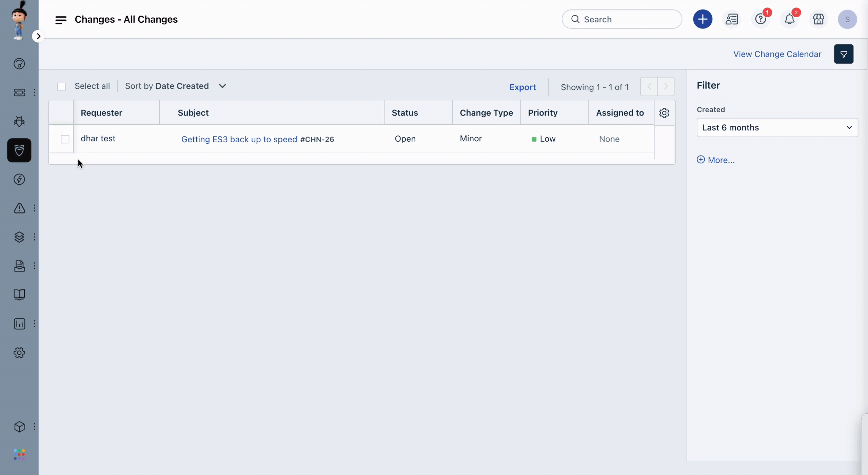The image size is (868, 475).
Task: Click the Freshservice avatar icon top-left
Action: (19, 19)
